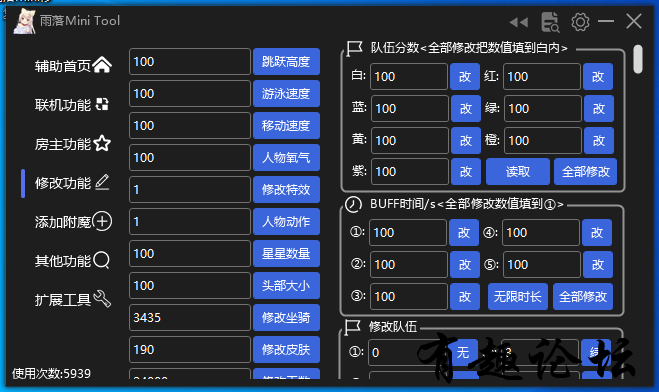This screenshot has height=392, width=659.
Task: Click the cat girl avatar logo
Action: [24, 21]
